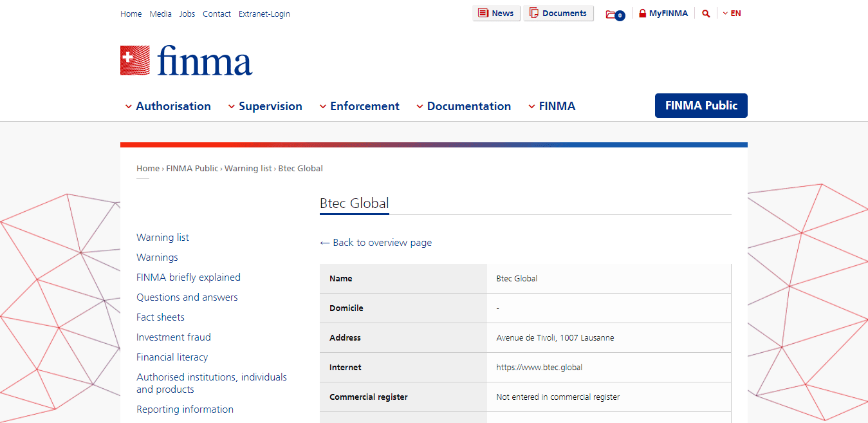Image resolution: width=868 pixels, height=423 pixels.
Task: Open Jobs in top navigation
Action: (187, 14)
